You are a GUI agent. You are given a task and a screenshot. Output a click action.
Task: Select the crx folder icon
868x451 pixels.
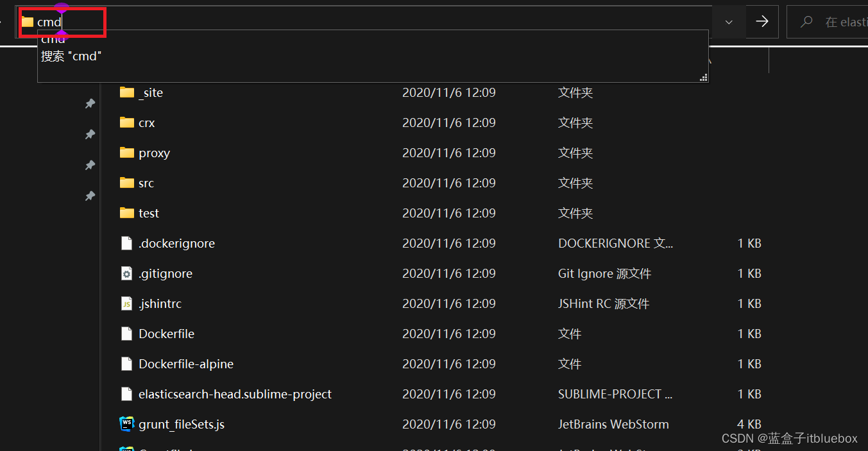pyautogui.click(x=126, y=123)
